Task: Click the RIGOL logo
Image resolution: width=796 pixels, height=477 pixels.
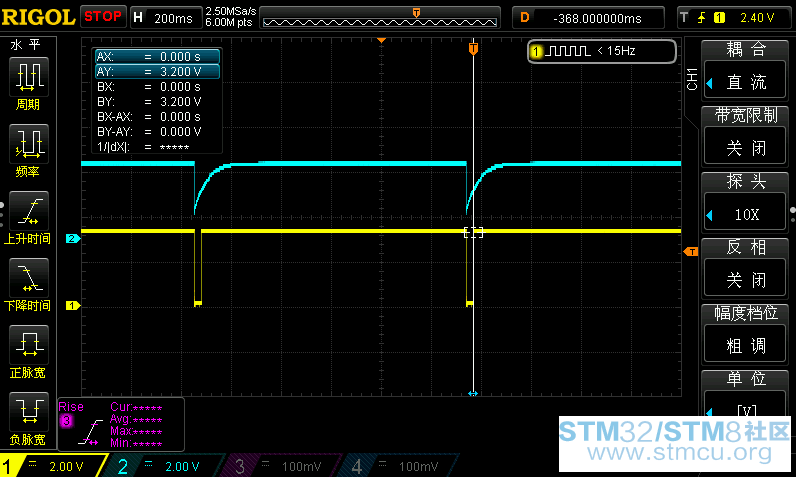Action: 38,17
